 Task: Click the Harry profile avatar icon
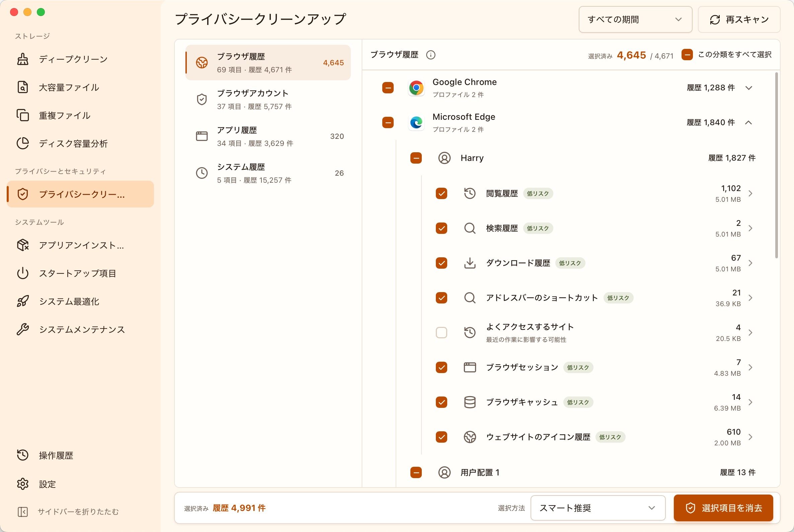(x=444, y=158)
